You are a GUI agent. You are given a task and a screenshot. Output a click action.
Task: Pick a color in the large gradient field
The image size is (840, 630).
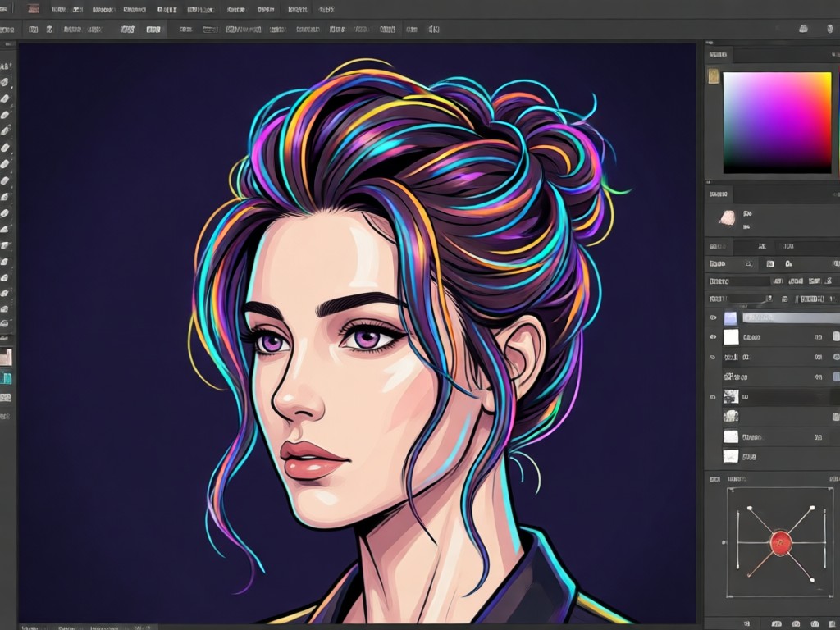tap(777, 123)
